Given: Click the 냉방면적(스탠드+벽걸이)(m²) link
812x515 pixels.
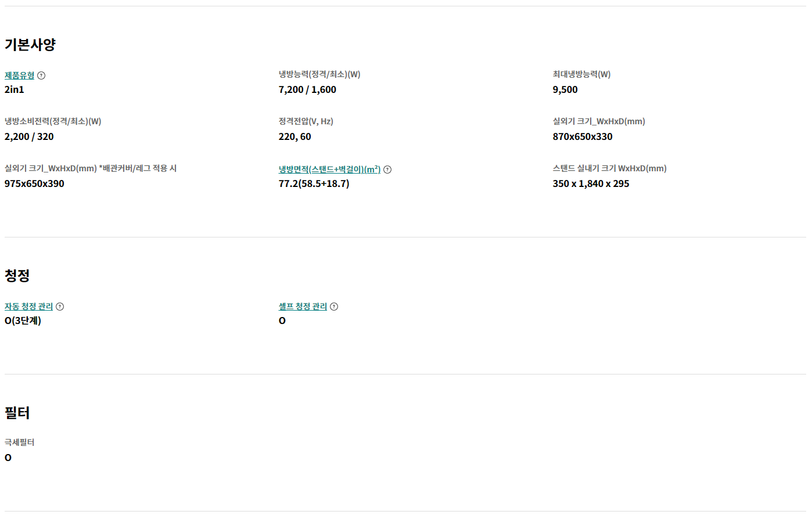Looking at the screenshot, I should [329, 170].
